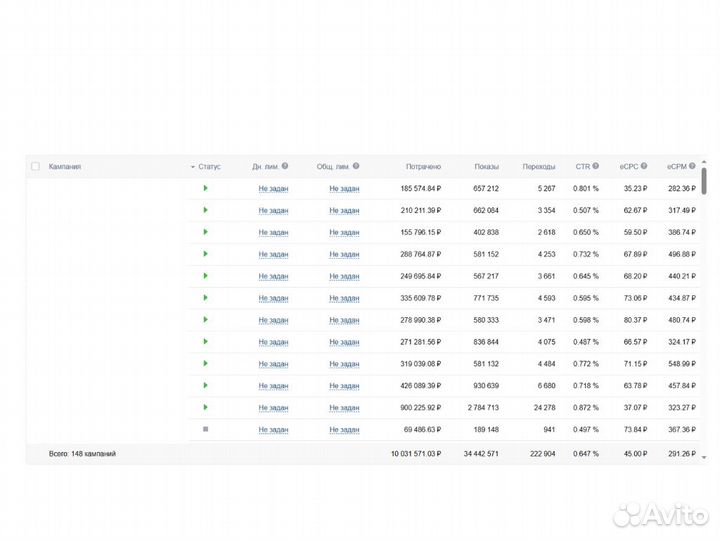Open help icon next to Общ. лим.
Image resolution: width=720 pixels, height=540 pixels.
tap(356, 167)
